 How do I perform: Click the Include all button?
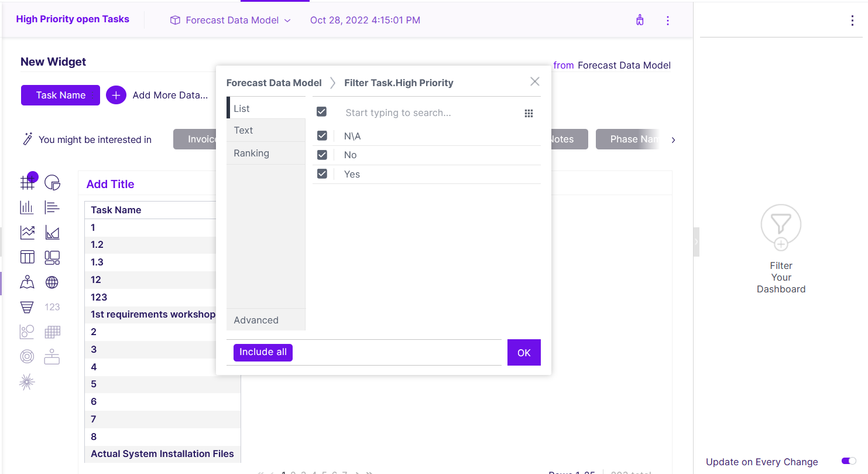(x=263, y=352)
